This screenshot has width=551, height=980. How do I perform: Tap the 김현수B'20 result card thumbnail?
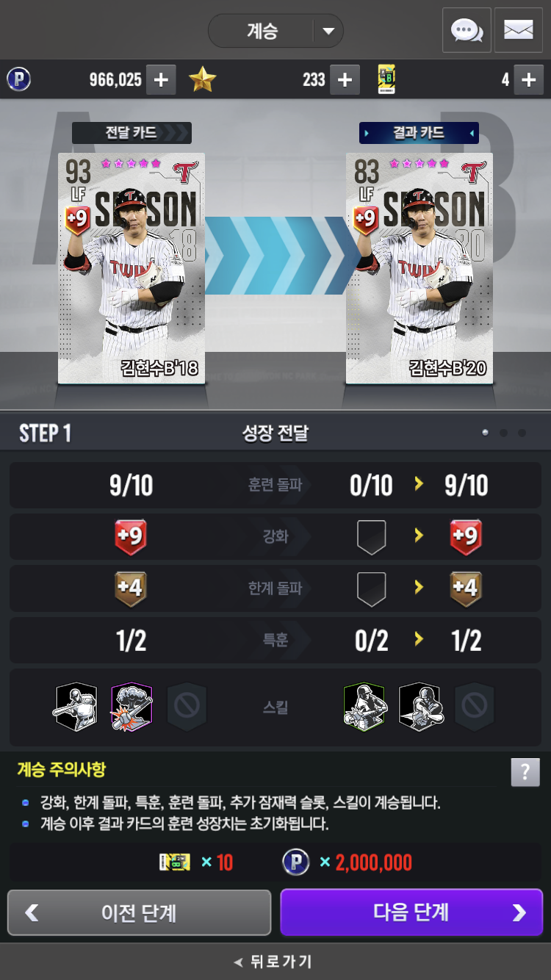[419, 268]
